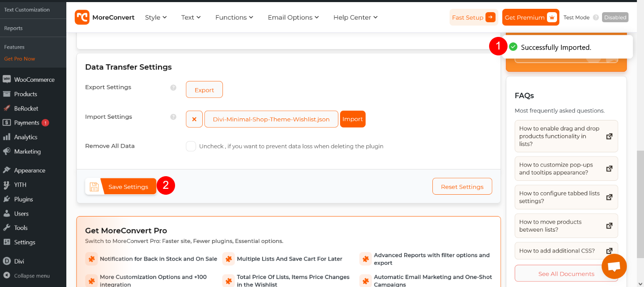
Task: Open the Settings sidebar menu
Action: [x=33, y=242]
